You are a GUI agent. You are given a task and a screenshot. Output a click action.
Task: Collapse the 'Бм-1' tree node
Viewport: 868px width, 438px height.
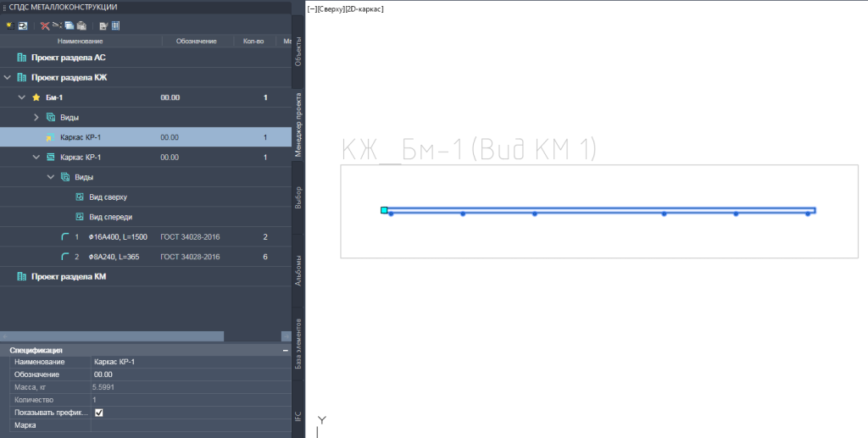(22, 97)
